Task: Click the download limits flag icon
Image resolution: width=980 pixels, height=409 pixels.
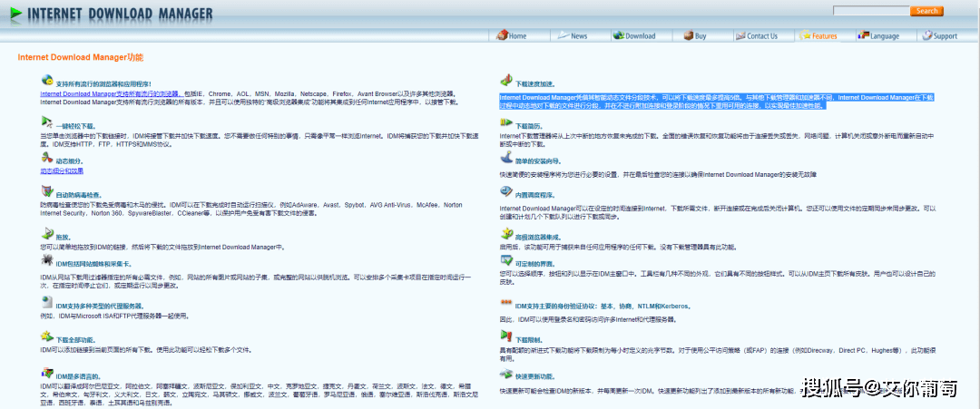Action: coord(505,337)
